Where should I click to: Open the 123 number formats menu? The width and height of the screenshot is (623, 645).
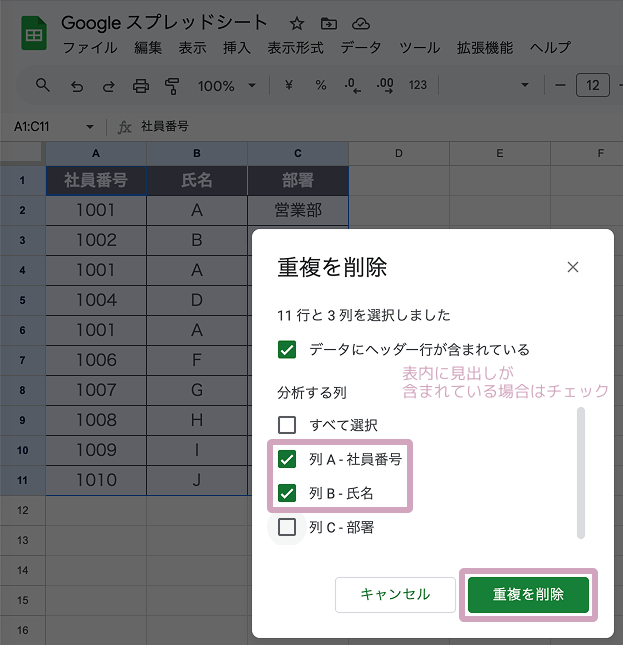click(417, 85)
